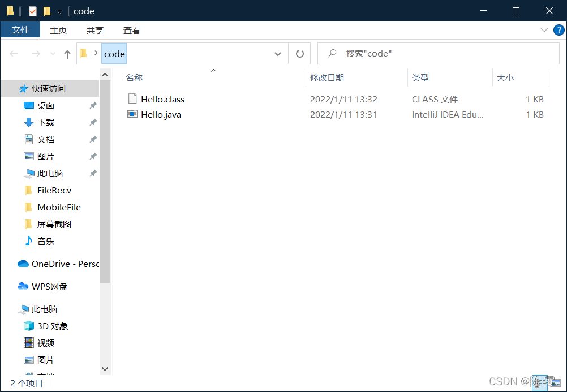The width and height of the screenshot is (567, 392).
Task: Click the WPS网盘 cloud icon
Action: click(x=23, y=286)
